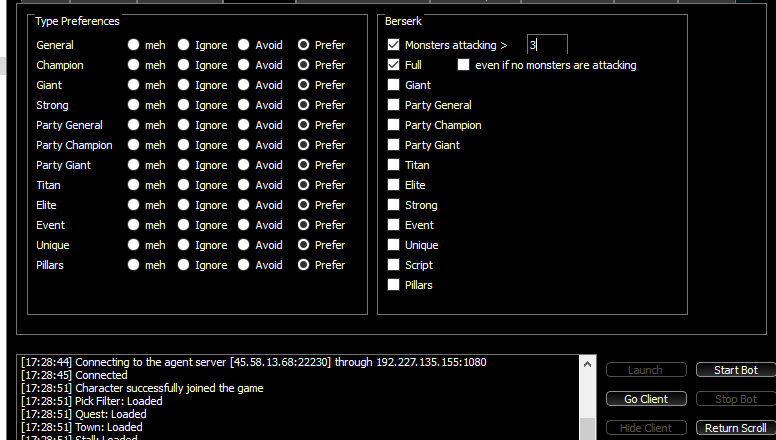The image size is (776, 440).
Task: Select Avoid for Pillars type
Action: 245,265
